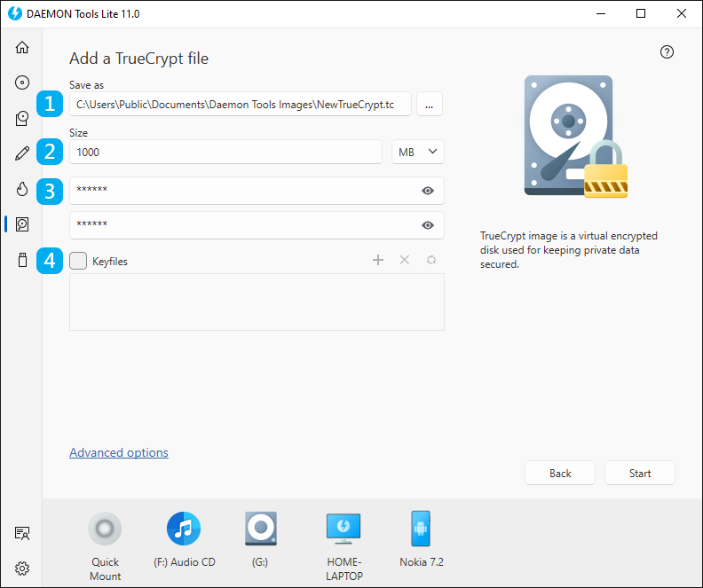
Task: Minimize the DAEMON Tools window
Action: click(x=601, y=13)
